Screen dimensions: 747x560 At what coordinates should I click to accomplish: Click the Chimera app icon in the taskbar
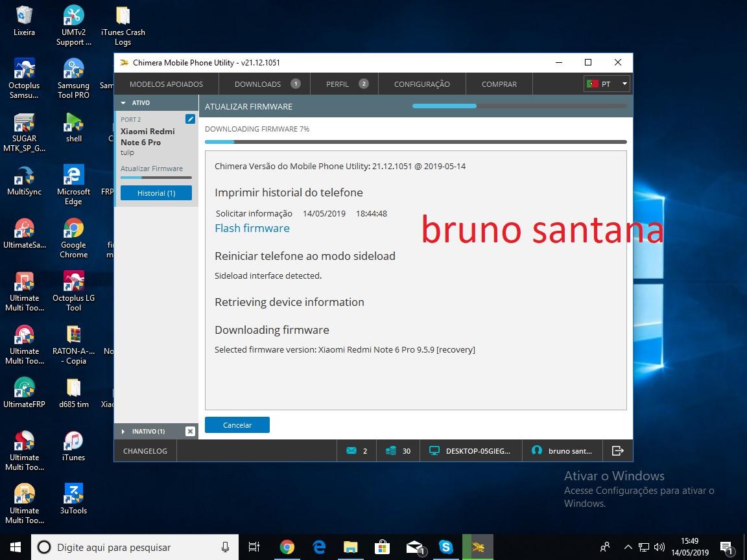pyautogui.click(x=478, y=547)
